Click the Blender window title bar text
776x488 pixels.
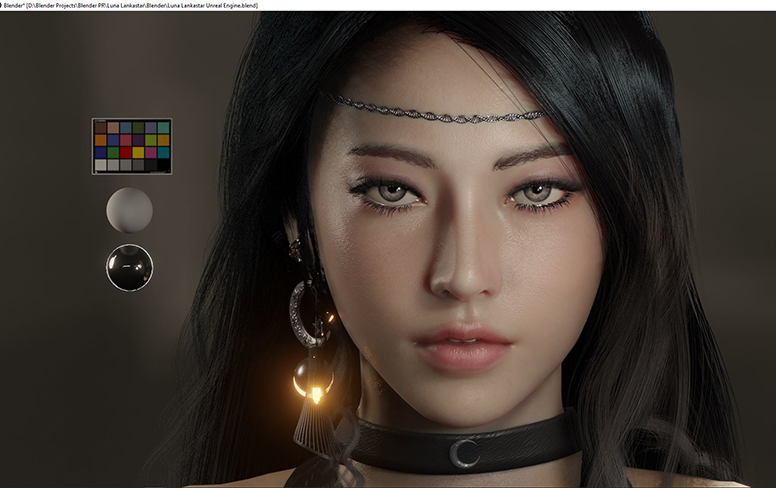(x=130, y=5)
